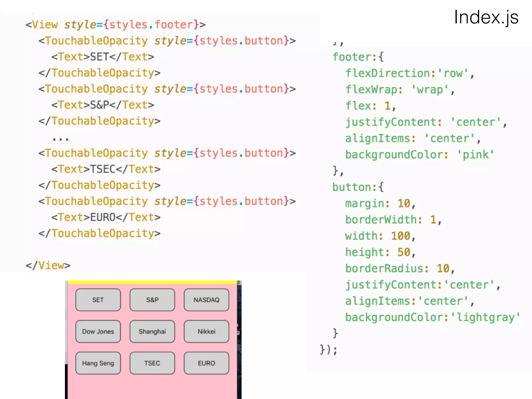Click the borderRadius: 10 code line
The width and height of the screenshot is (532, 399).
[x=400, y=268]
